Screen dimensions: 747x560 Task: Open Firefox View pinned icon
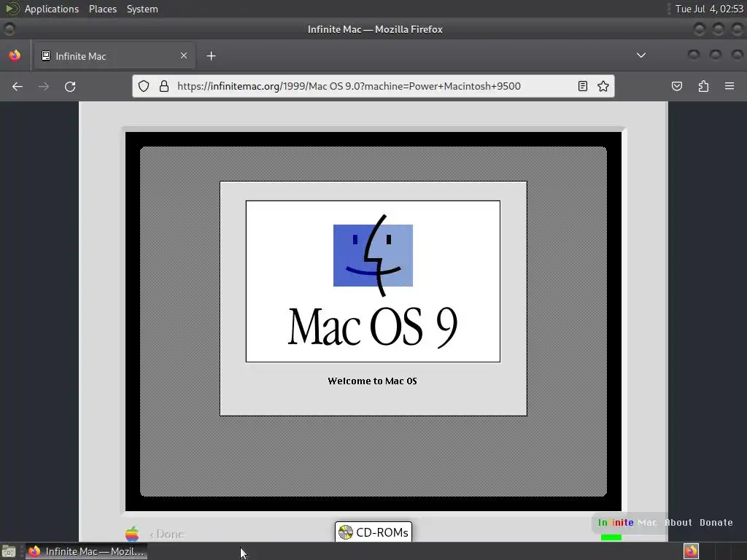pos(15,55)
